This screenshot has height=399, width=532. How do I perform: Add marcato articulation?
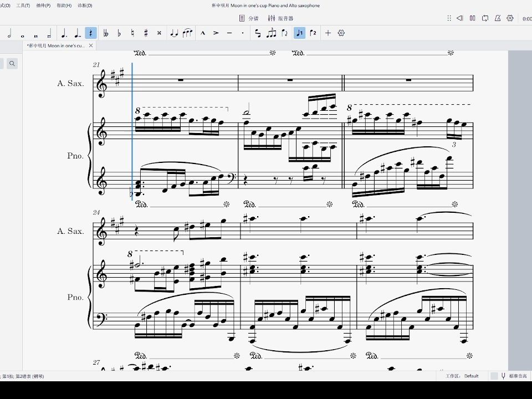point(203,33)
